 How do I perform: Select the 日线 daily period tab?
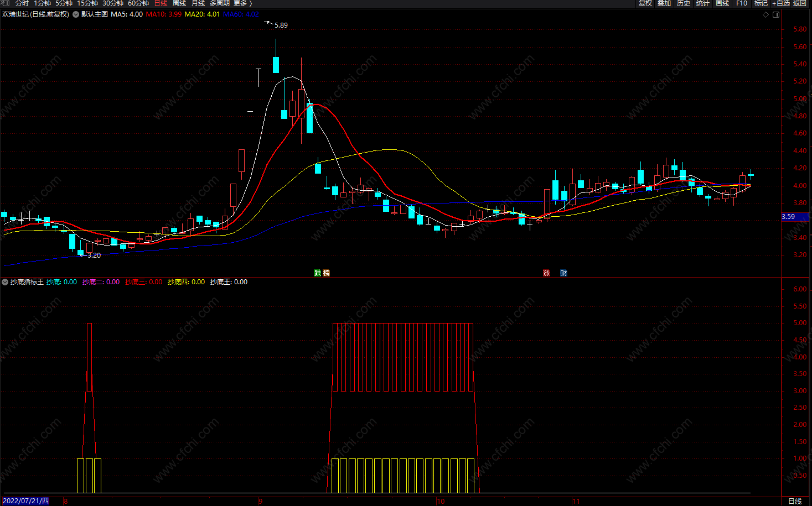click(x=161, y=3)
